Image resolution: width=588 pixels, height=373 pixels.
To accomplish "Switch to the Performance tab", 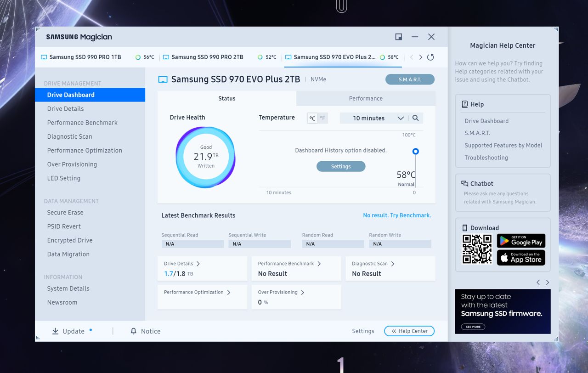I will pos(366,98).
